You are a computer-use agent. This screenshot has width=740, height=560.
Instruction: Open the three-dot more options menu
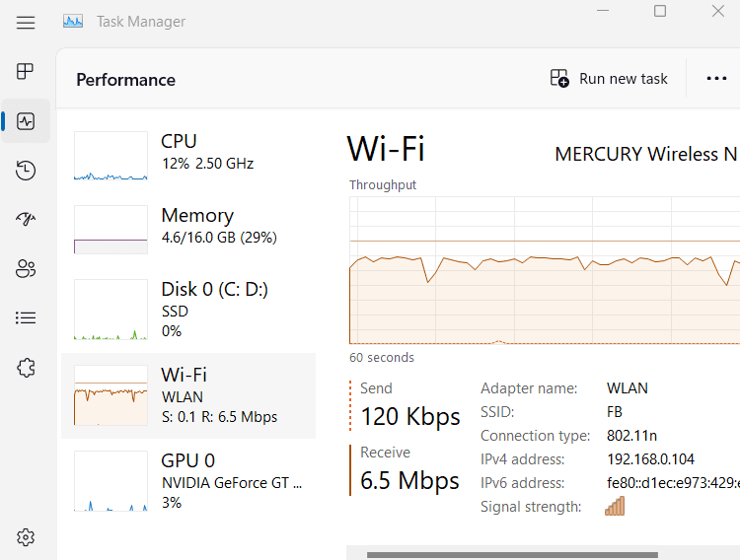click(x=717, y=79)
